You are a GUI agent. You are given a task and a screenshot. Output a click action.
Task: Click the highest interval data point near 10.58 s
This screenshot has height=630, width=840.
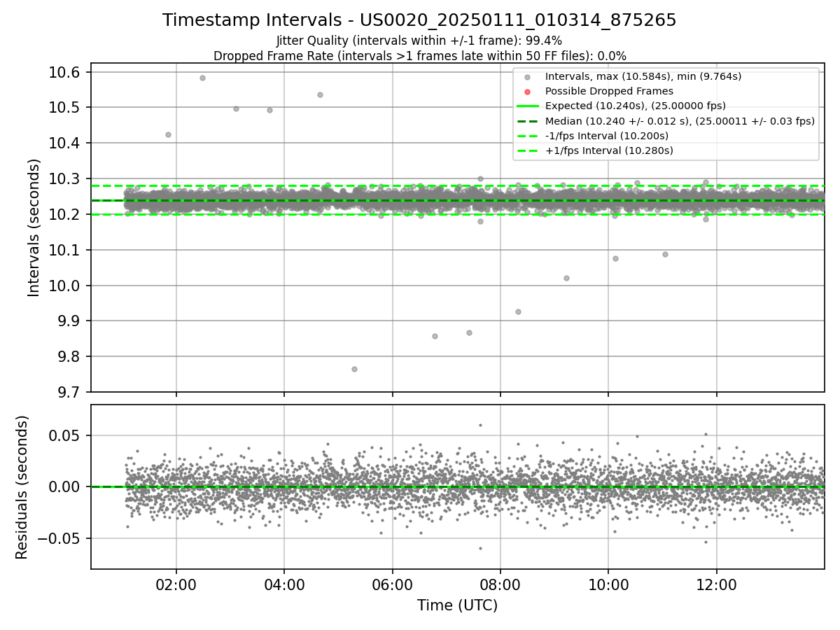tap(202, 78)
